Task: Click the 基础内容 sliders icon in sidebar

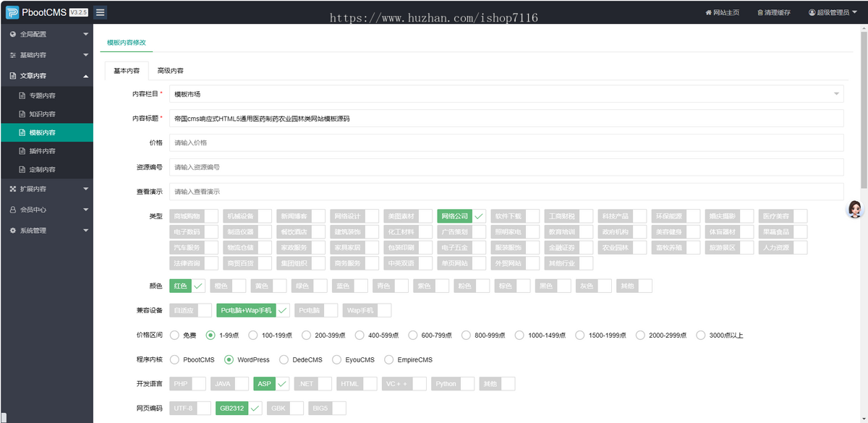Action: click(x=13, y=55)
